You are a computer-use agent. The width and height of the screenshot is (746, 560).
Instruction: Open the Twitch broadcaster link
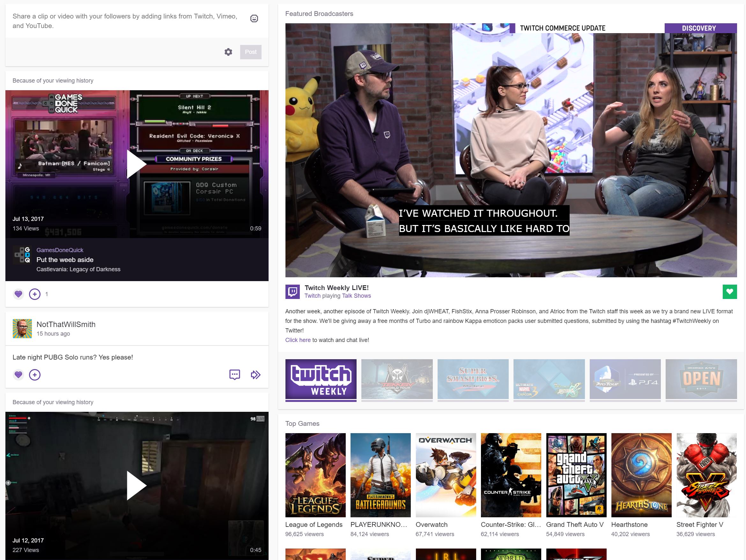312,295
